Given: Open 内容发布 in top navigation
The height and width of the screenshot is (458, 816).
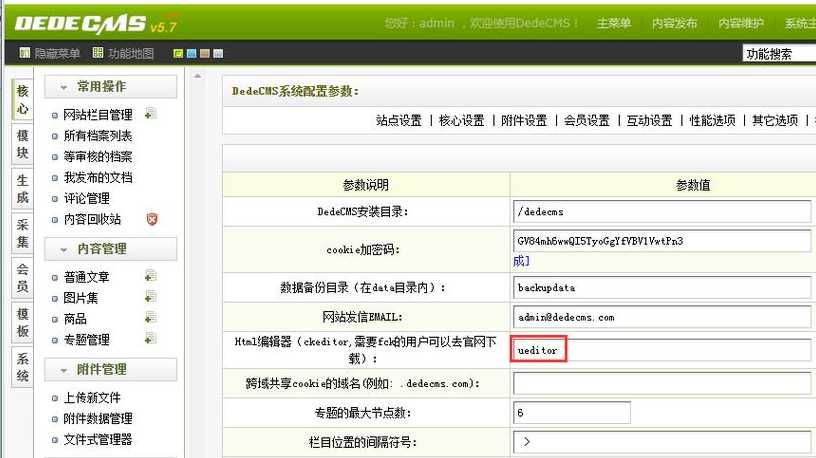Looking at the screenshot, I should [x=674, y=23].
